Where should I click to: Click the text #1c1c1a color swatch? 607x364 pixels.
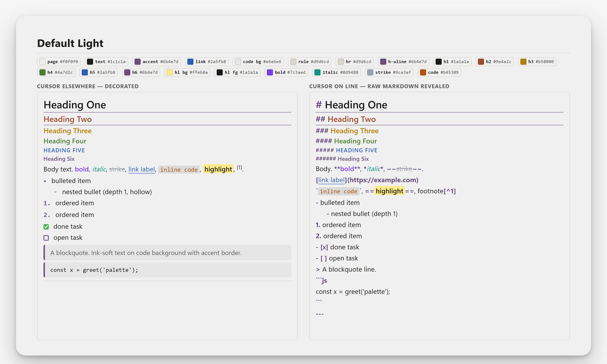(106, 61)
